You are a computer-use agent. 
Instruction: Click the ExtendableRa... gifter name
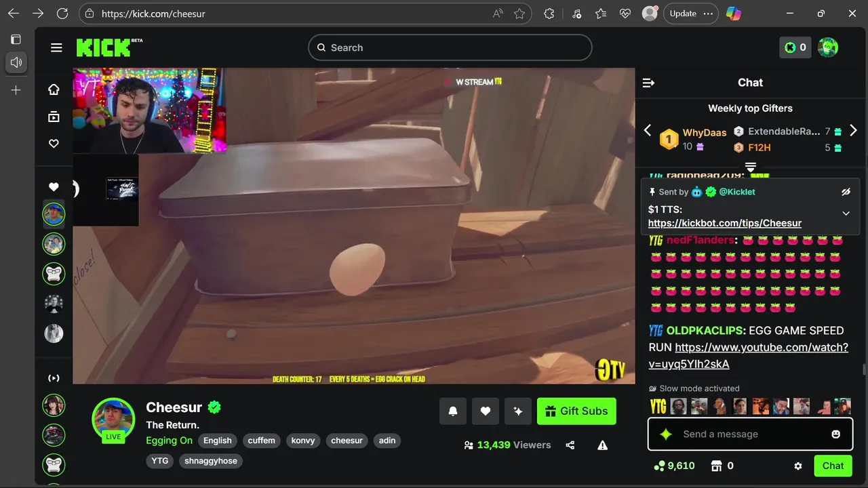point(784,131)
